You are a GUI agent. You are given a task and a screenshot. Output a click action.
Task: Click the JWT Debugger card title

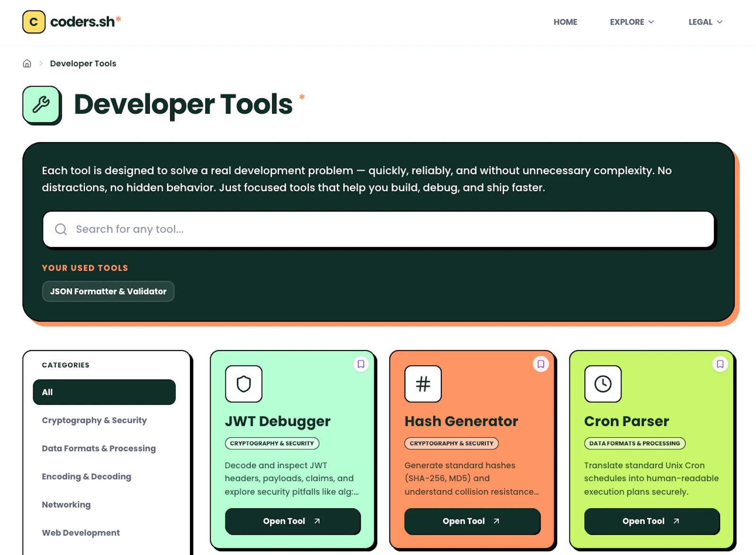(x=278, y=421)
